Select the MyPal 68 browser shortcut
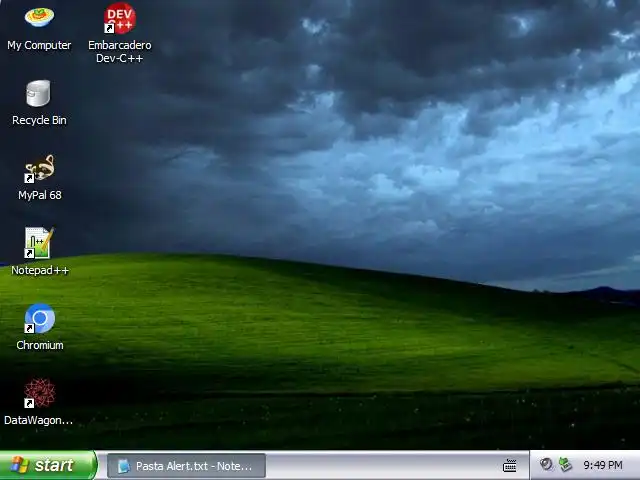Screen dimensions: 640x480 (39, 168)
